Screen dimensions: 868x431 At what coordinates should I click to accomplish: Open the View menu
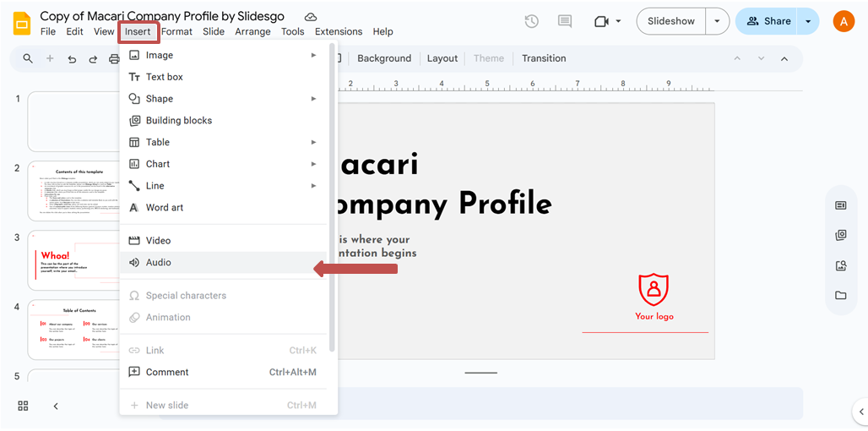click(104, 31)
